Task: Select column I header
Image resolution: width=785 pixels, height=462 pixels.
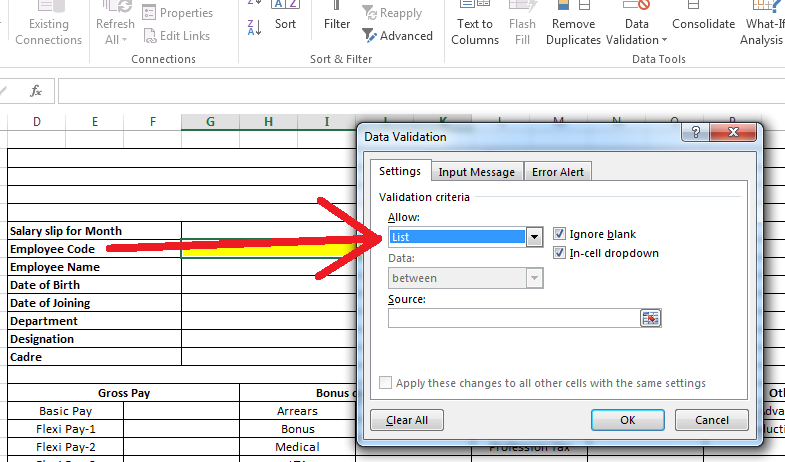Action: 326,122
